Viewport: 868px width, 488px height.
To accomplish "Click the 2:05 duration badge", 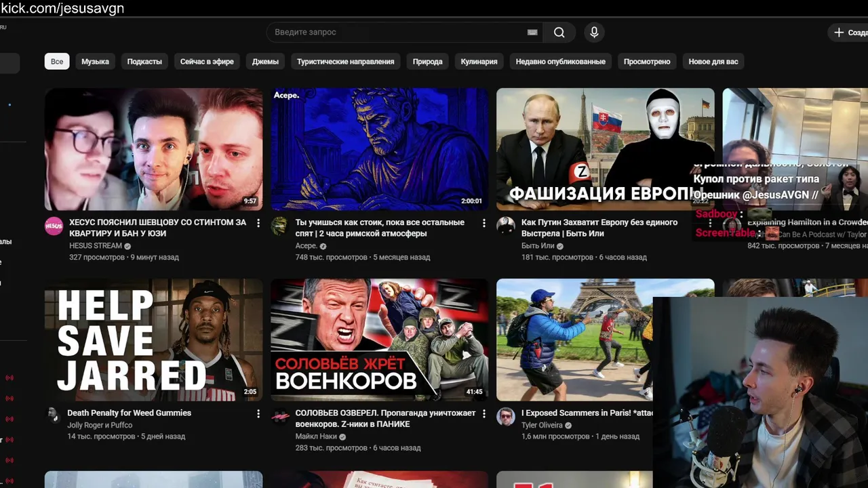I will [x=250, y=392].
